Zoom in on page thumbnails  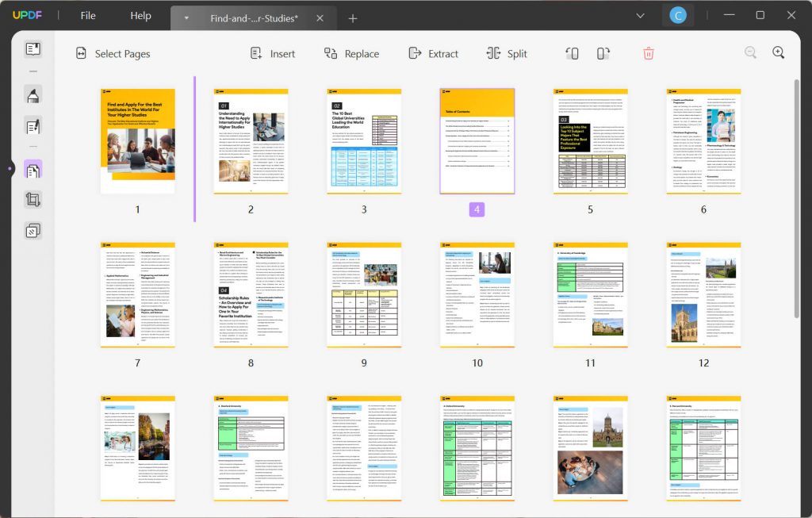[778, 52]
